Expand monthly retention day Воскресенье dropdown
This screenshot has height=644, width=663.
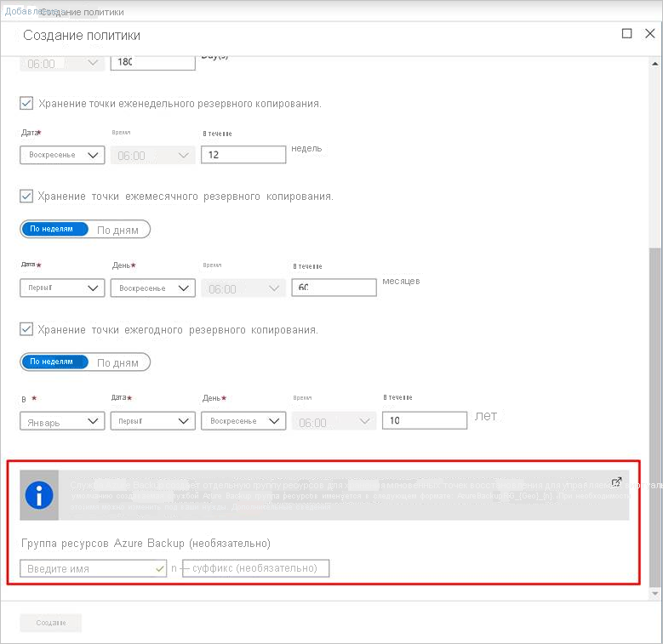tap(153, 288)
